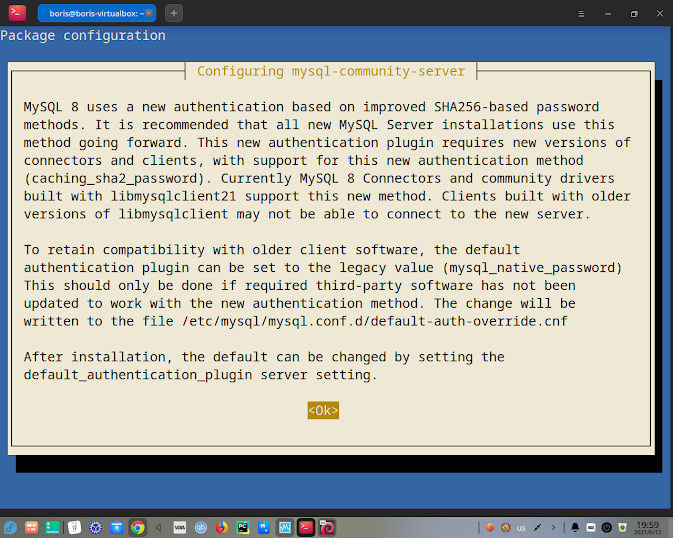Click the clock showing 19:59
Screen dimensions: 673x538
point(648,528)
